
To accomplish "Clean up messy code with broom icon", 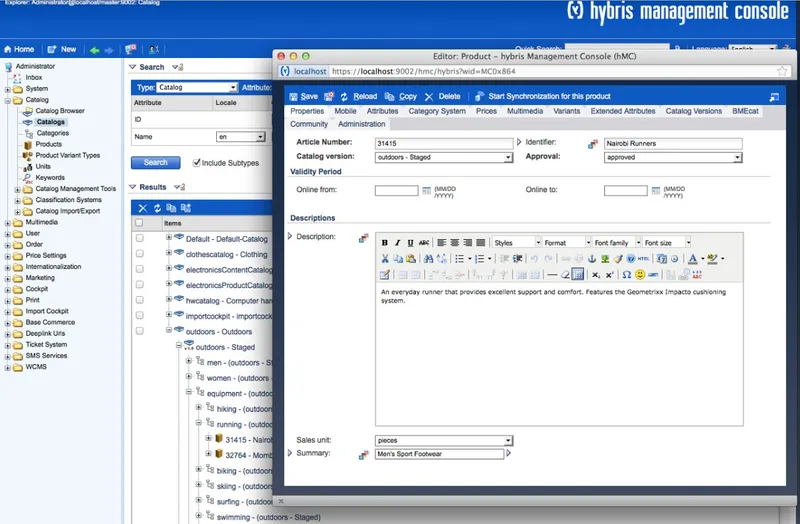I will coord(618,259).
